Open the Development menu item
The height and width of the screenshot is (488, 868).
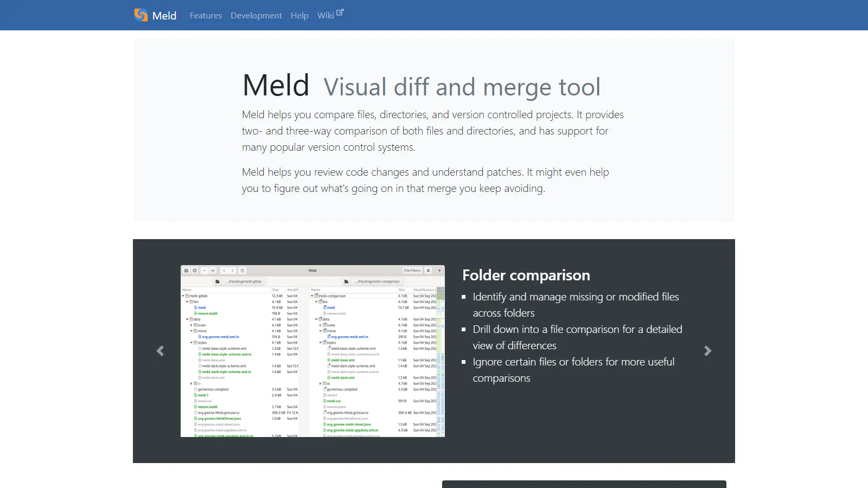(256, 16)
